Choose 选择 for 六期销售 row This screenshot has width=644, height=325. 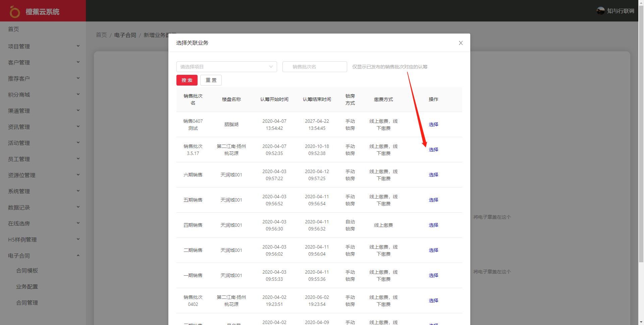433,175
